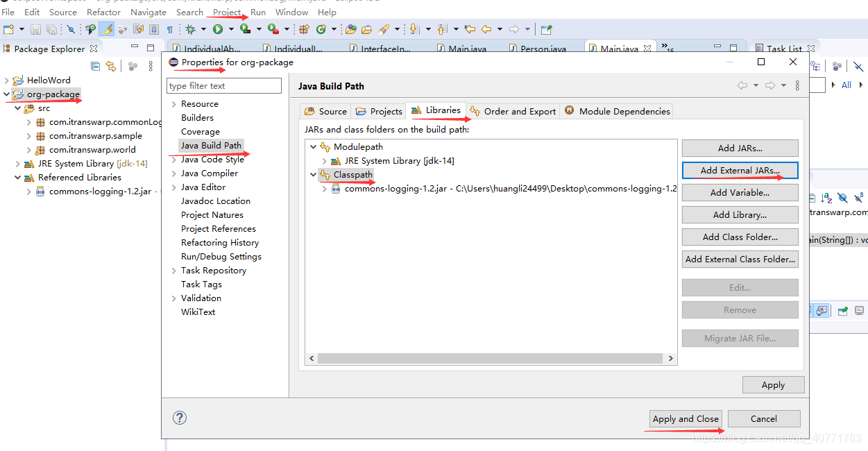Click Add External JARs... button
Screen dimensions: 868x451
pos(740,170)
